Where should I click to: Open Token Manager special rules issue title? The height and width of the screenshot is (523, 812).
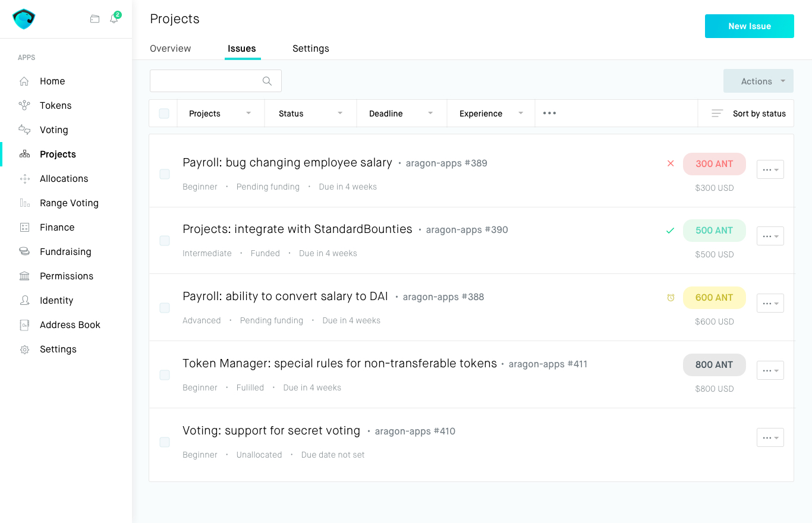[339, 364]
